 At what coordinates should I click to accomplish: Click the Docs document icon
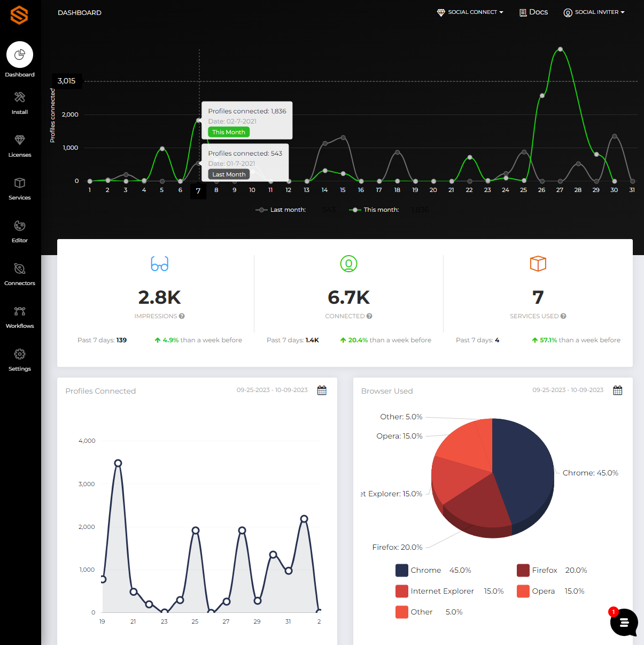[523, 12]
